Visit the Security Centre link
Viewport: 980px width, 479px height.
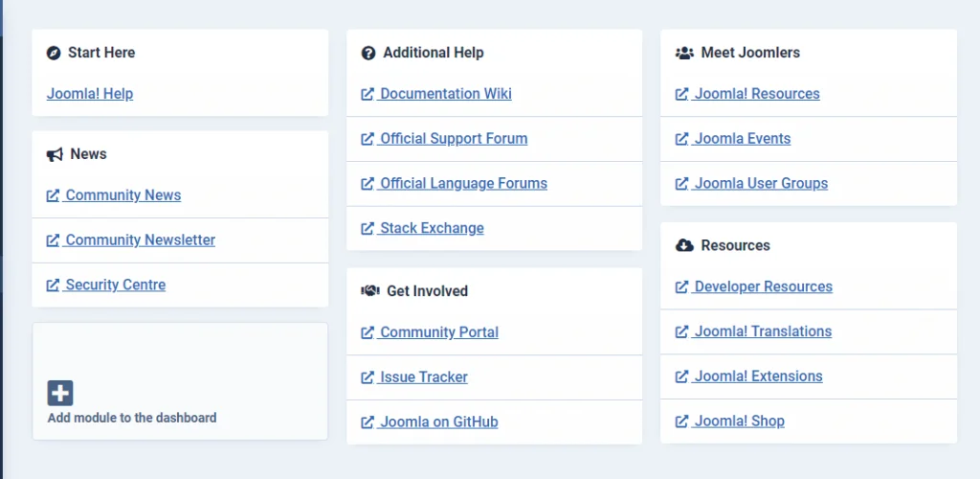[x=106, y=285]
